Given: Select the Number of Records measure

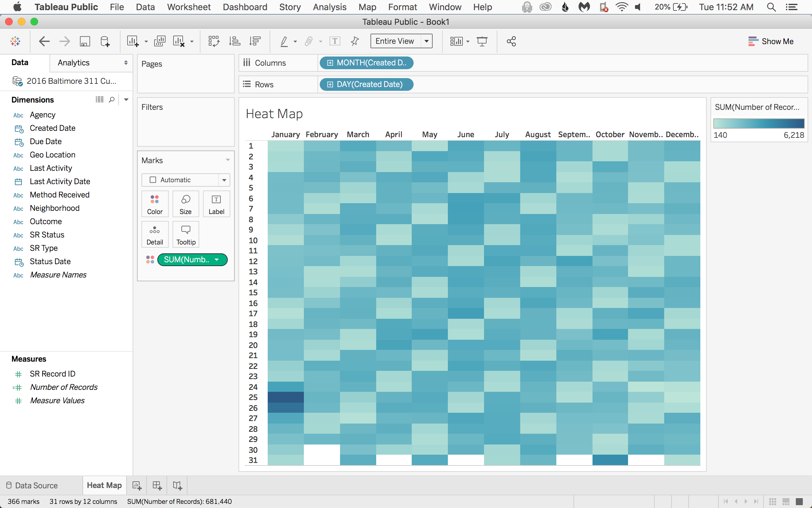Looking at the screenshot, I should pyautogui.click(x=63, y=387).
